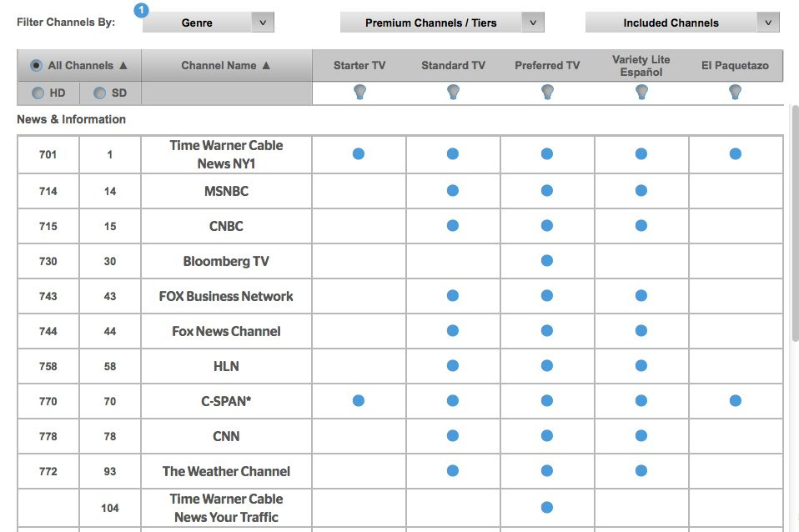Screen dimensions: 799x532
Task: Click Time Warner Cable News Your Traffic name
Action: pos(226,508)
